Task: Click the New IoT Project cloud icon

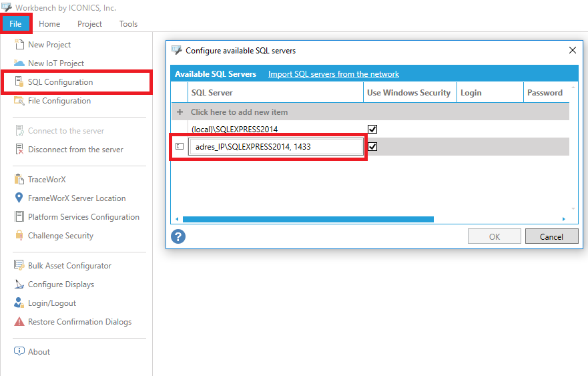Action: (19, 63)
